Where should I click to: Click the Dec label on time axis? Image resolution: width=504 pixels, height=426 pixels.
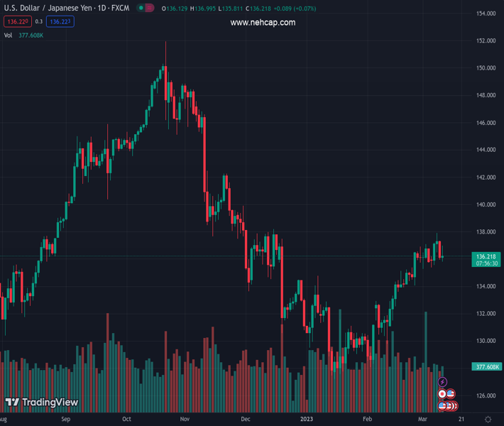pos(246,420)
